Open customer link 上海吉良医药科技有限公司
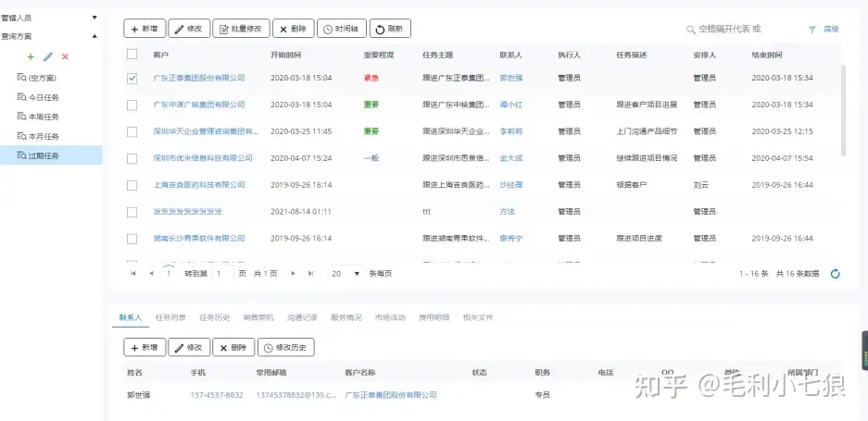 (x=199, y=185)
